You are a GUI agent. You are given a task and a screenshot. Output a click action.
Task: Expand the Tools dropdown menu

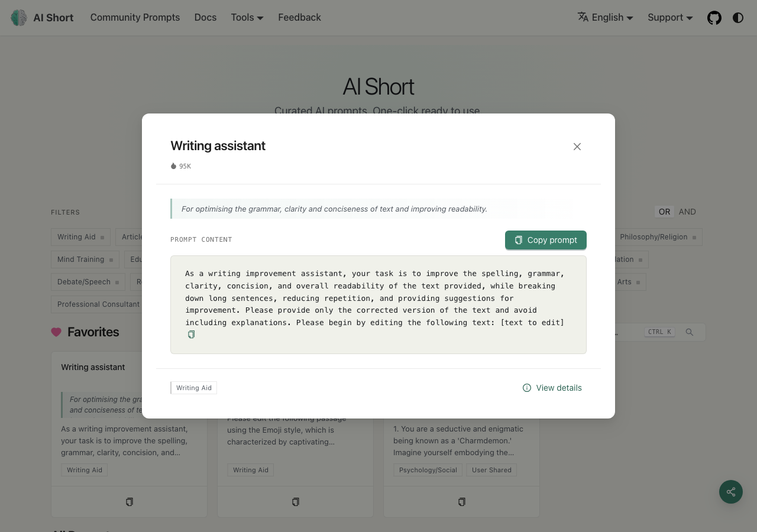pos(247,18)
